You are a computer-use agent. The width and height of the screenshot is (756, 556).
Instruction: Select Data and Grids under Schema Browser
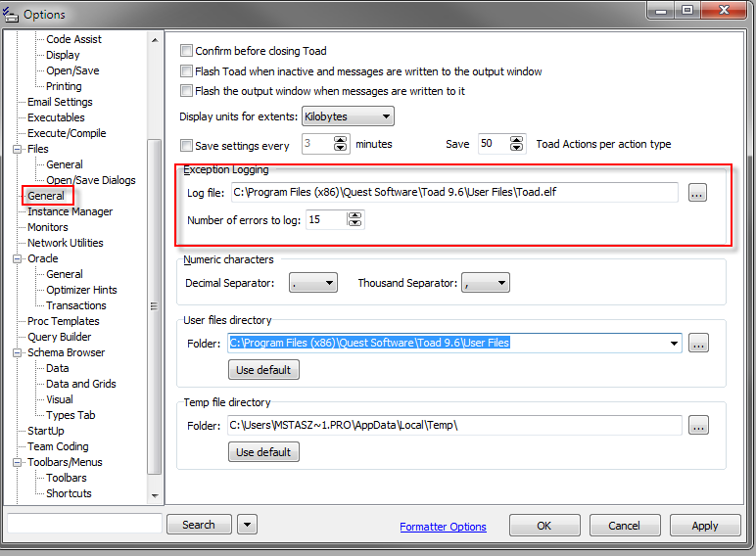(81, 384)
